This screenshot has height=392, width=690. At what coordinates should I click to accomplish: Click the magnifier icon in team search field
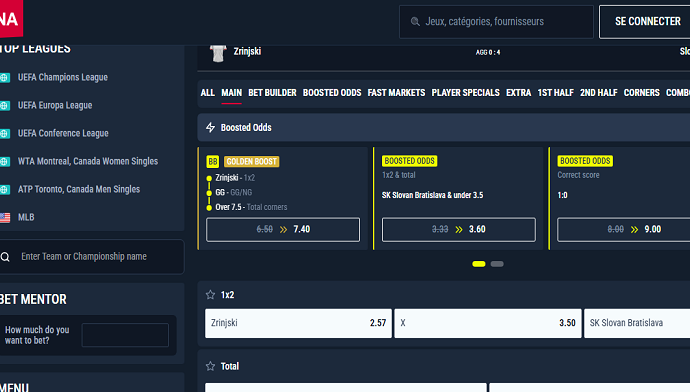[x=5, y=257]
